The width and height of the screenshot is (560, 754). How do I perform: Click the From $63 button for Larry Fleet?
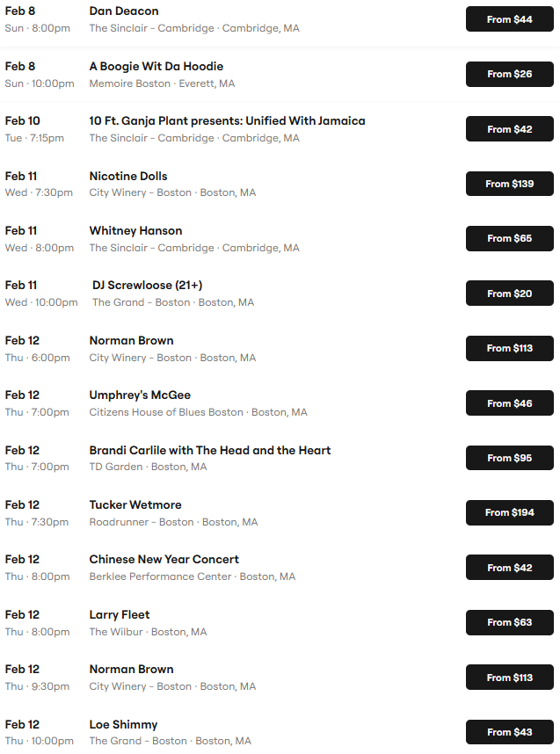point(509,622)
